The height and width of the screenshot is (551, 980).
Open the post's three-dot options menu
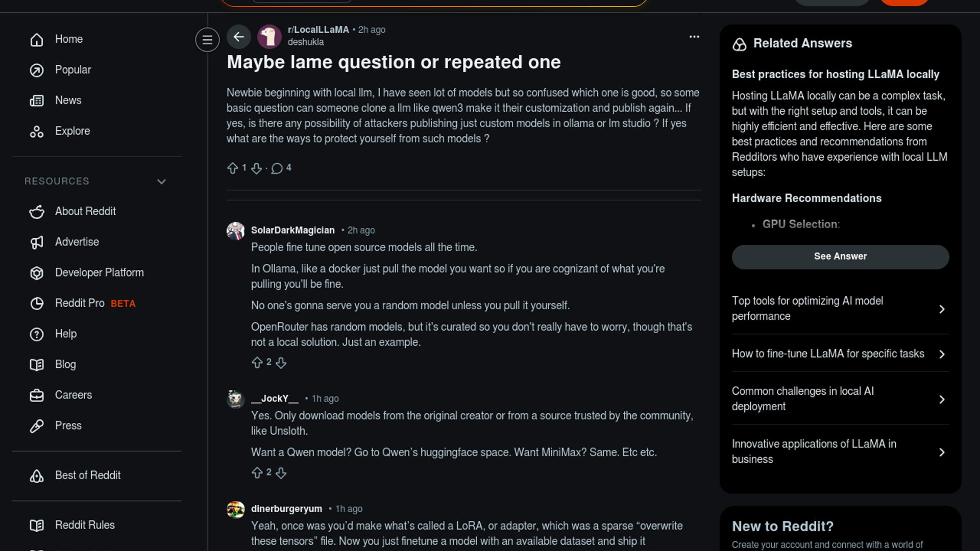(x=694, y=37)
